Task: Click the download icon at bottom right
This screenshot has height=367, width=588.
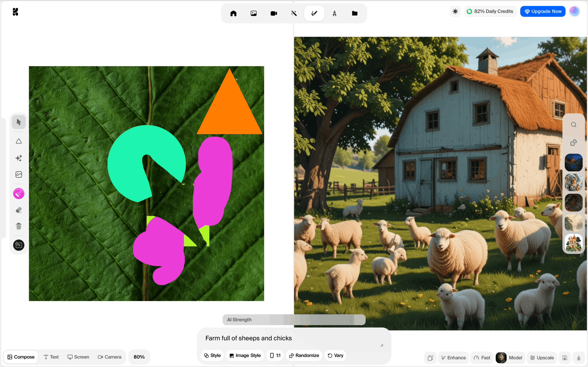Action: coord(578,357)
